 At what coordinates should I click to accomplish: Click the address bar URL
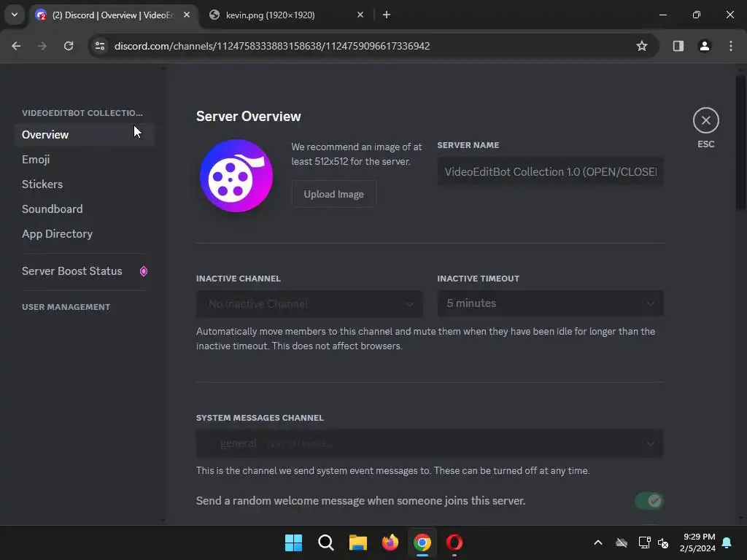pos(272,46)
